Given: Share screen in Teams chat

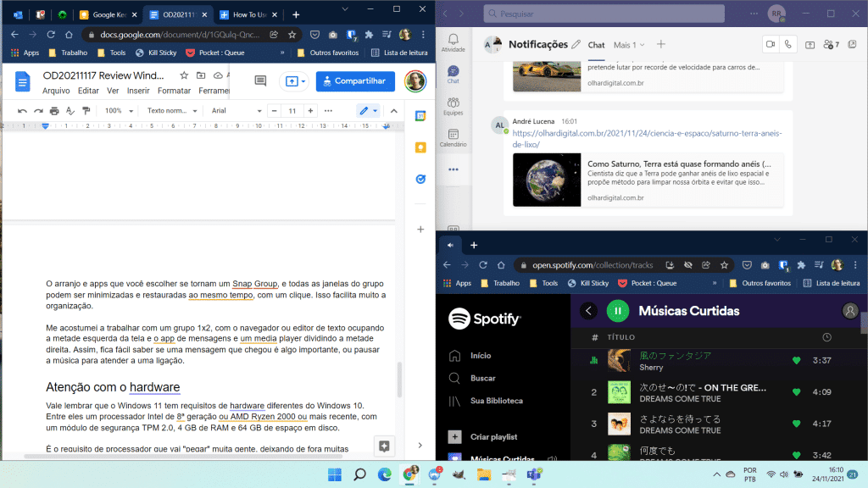Looking at the screenshot, I should (x=810, y=45).
